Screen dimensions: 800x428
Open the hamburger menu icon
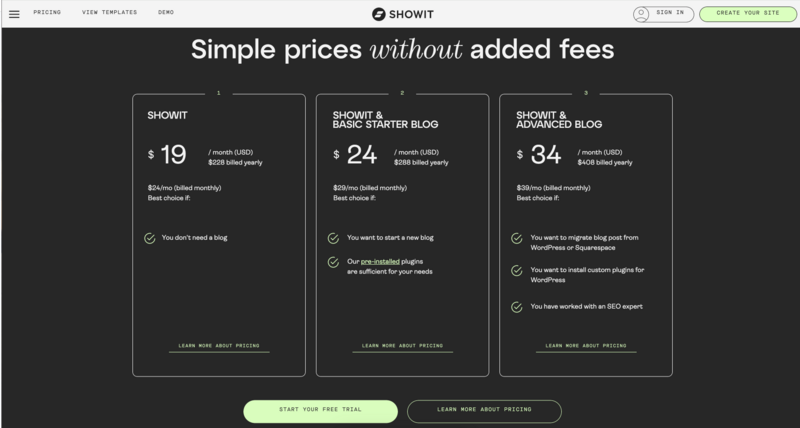point(14,14)
